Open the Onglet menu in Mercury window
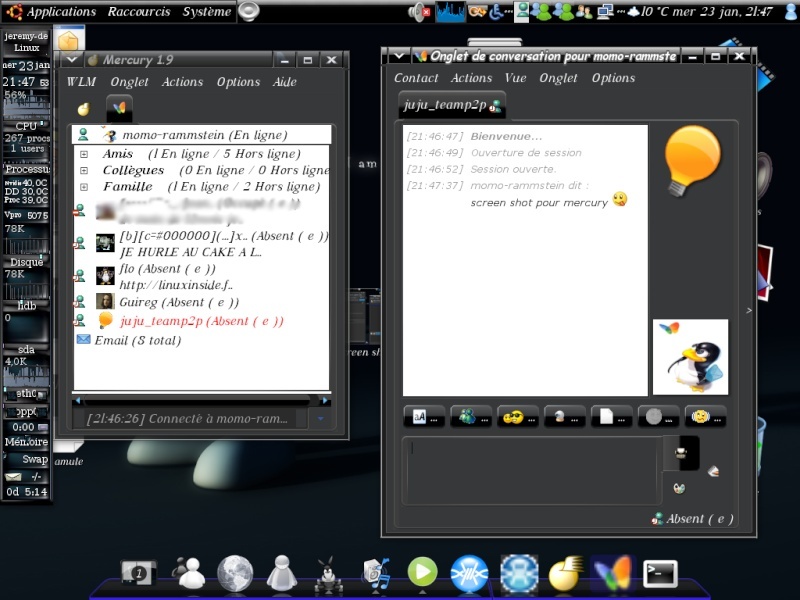The height and width of the screenshot is (600, 800). click(130, 82)
